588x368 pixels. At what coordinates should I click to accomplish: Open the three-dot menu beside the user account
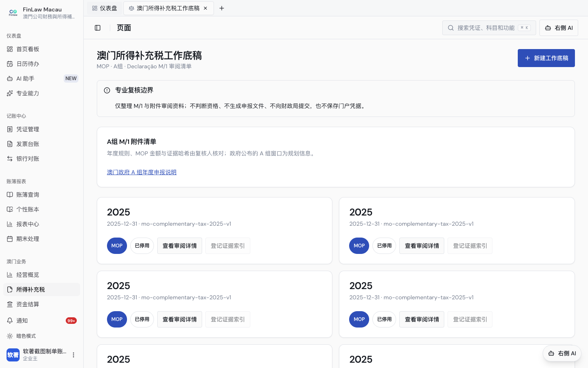click(73, 355)
